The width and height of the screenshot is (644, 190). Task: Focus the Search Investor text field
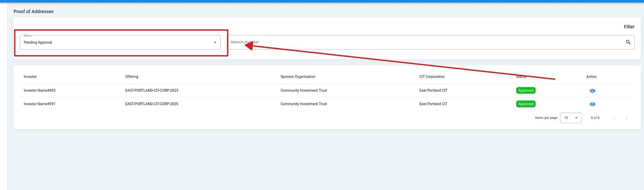423,42
